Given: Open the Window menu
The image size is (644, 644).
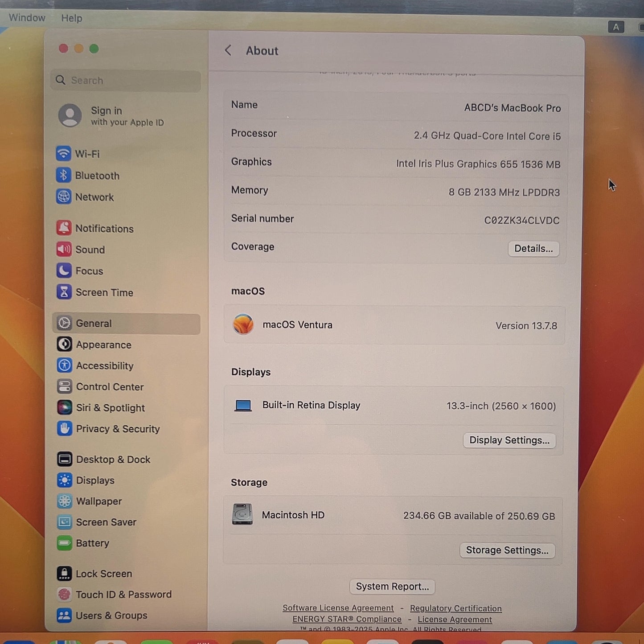Looking at the screenshot, I should coord(27,18).
